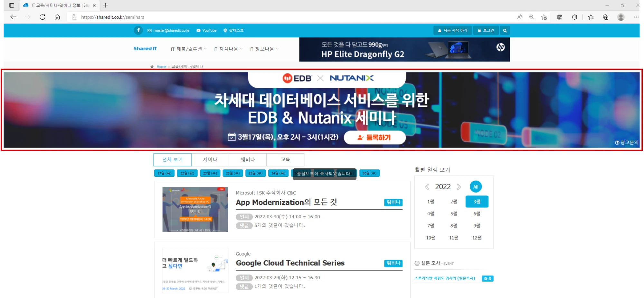Open the App Modernization webinar thumbnail
644x298 pixels.
tap(195, 209)
